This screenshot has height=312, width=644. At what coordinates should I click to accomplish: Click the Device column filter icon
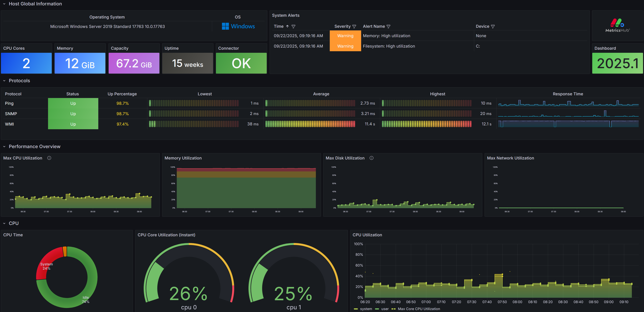point(493,27)
